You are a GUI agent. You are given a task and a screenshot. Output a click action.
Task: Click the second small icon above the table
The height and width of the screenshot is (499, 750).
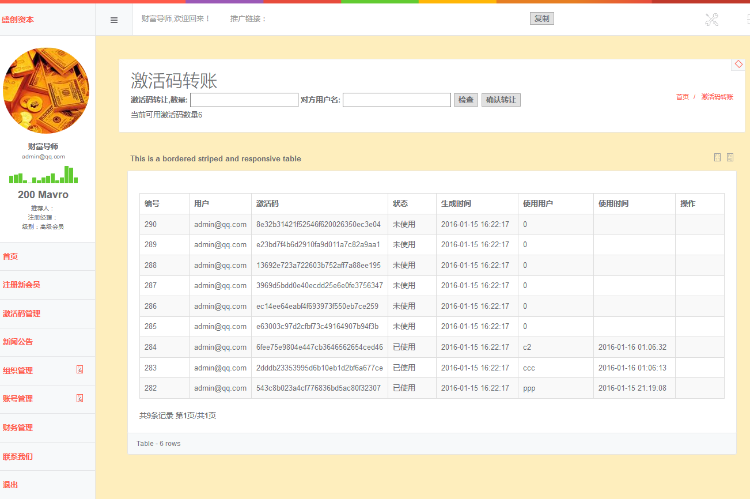(730, 157)
